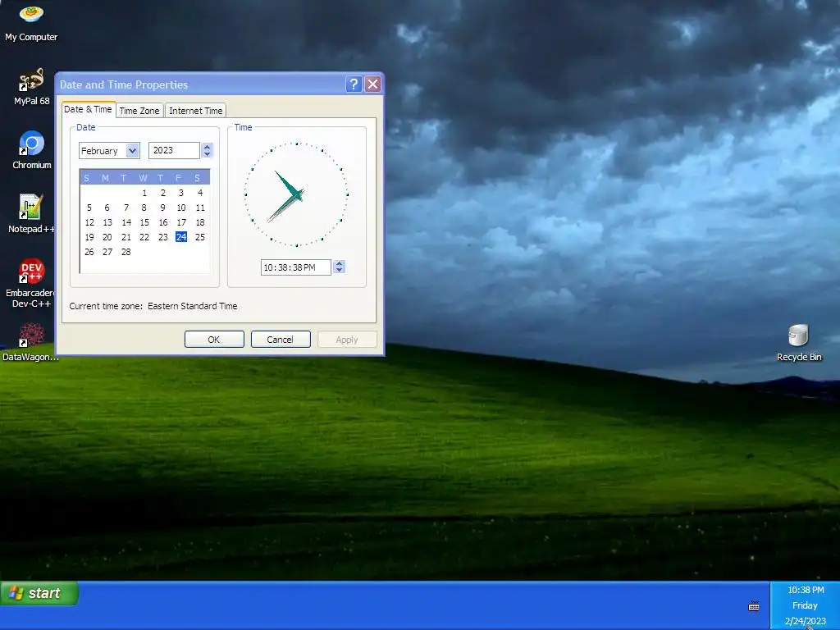Screen dimensions: 840x630
Task: Select day 5 in the calendar
Action: [x=89, y=208]
